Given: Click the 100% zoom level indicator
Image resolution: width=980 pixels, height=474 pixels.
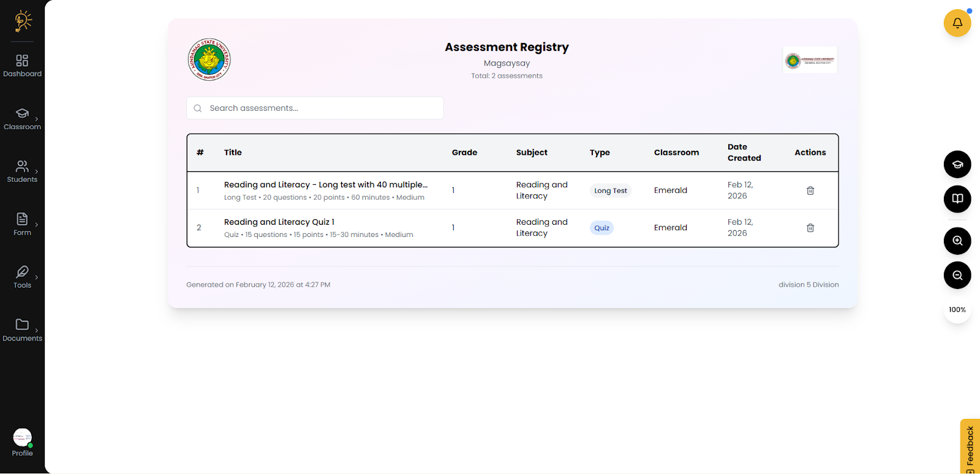Looking at the screenshot, I should click(957, 310).
